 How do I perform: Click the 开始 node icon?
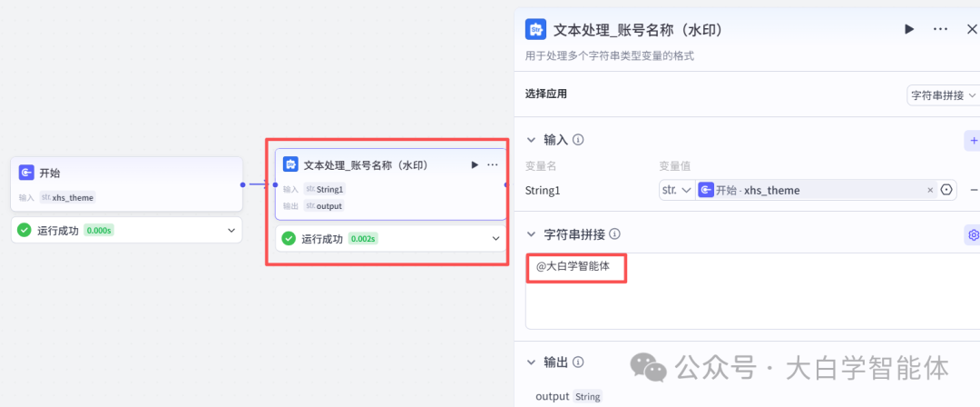pyautogui.click(x=27, y=173)
